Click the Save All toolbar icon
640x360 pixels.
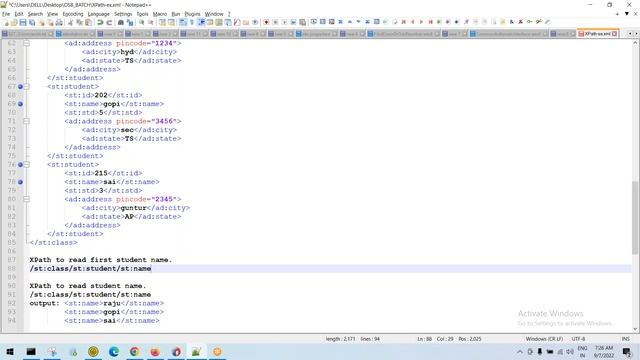click(x=32, y=22)
